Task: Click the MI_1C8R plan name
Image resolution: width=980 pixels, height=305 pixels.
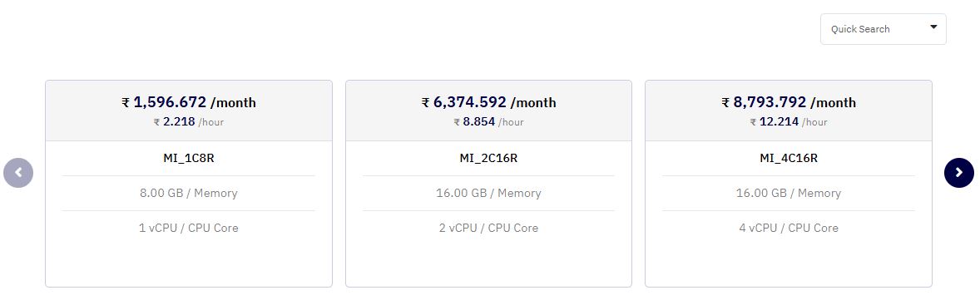Action: pyautogui.click(x=189, y=159)
